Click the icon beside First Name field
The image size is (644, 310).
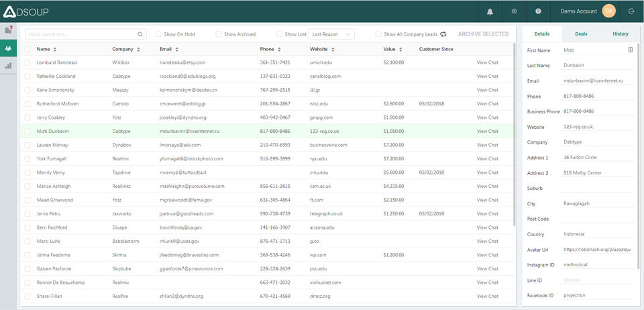(631, 50)
